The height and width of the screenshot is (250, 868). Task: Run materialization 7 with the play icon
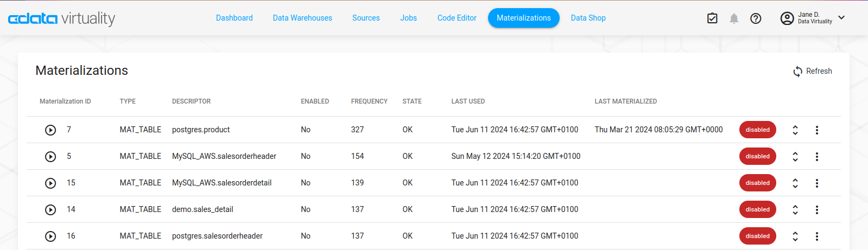coord(50,130)
